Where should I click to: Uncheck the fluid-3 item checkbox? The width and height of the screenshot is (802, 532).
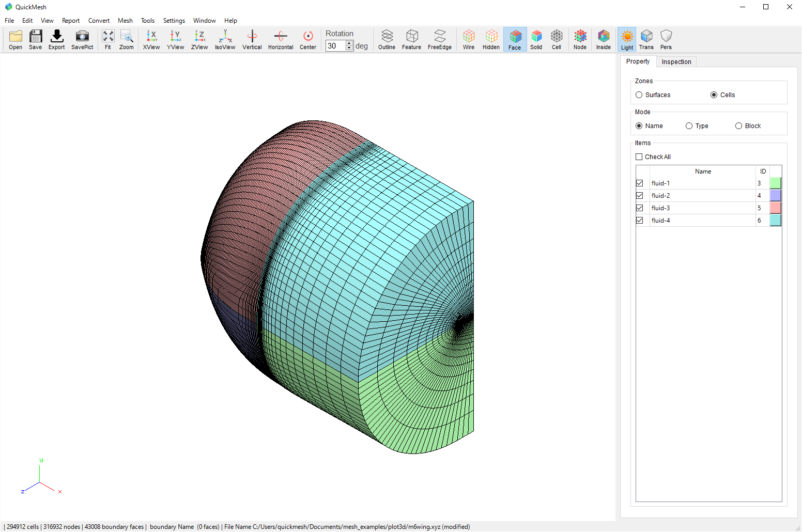tap(640, 208)
